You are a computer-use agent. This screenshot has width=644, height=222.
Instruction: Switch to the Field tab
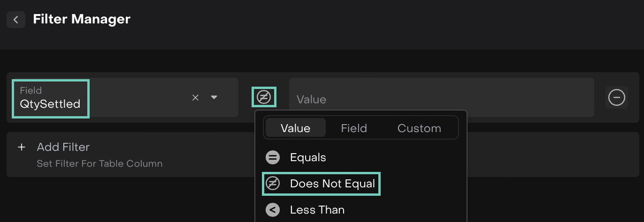pos(354,128)
